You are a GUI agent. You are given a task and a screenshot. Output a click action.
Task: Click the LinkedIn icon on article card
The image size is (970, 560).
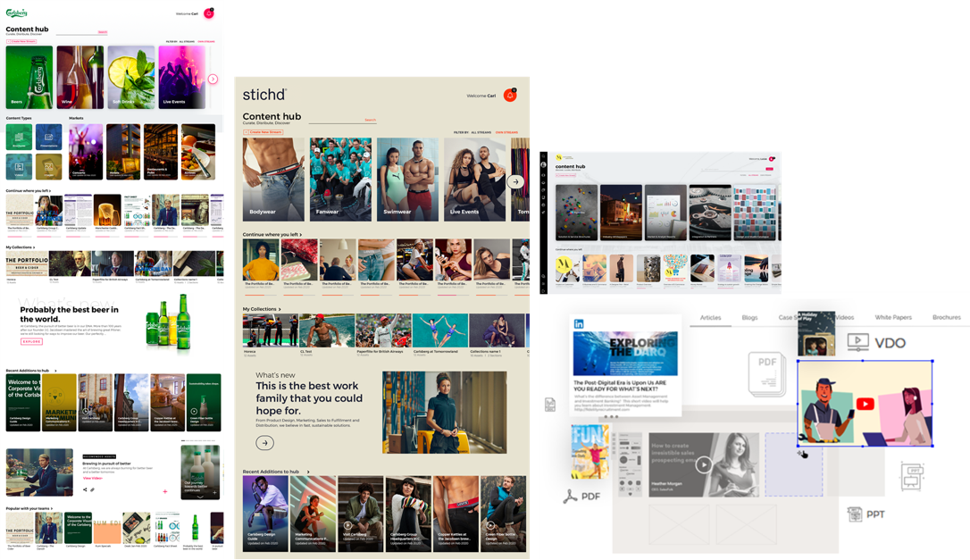click(x=579, y=324)
